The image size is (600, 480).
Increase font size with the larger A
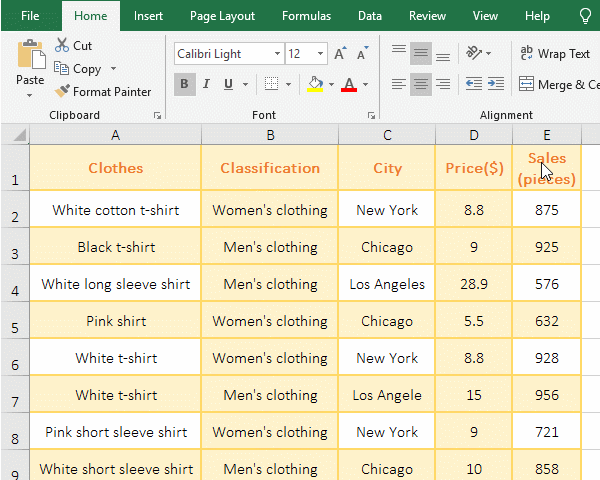click(x=340, y=54)
